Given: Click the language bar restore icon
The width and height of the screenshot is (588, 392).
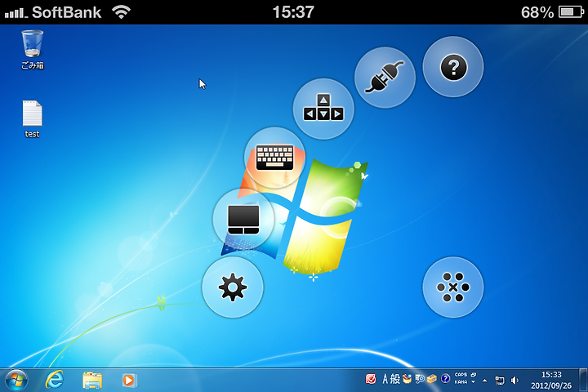Looking at the screenshot, I should point(474,374).
